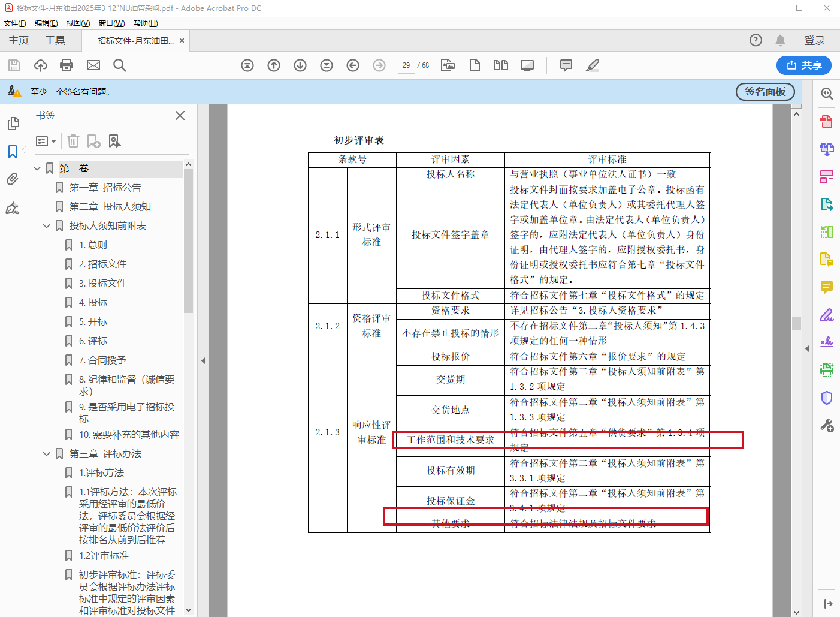Switch to the 工具 tab
This screenshot has height=617, width=840.
[x=55, y=40]
